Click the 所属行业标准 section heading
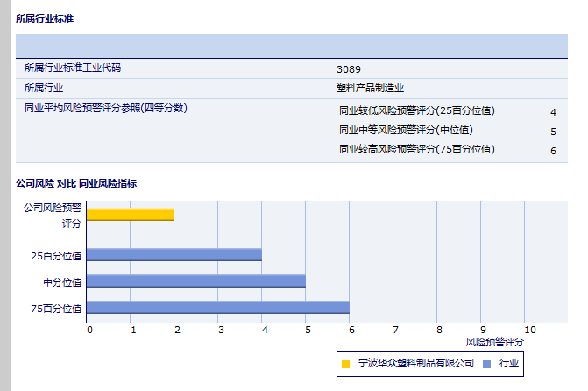This screenshot has height=391, width=588. pos(45,17)
